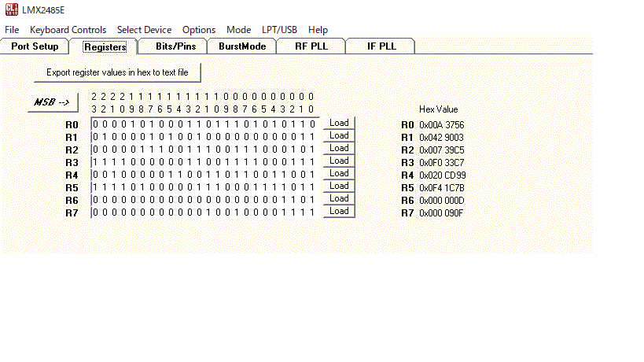The height and width of the screenshot is (362, 644).
Task: Open the IF PLL tab
Action: click(381, 46)
